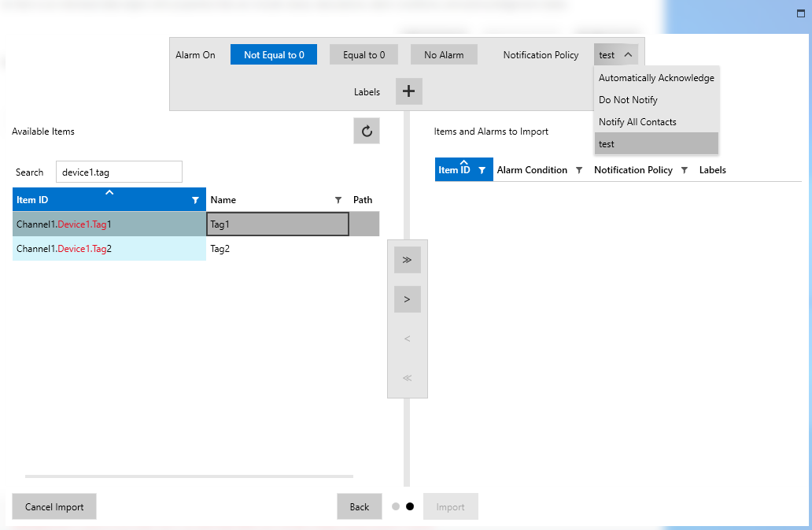Click the Search input field
This screenshot has width=812, height=530.
(x=119, y=172)
